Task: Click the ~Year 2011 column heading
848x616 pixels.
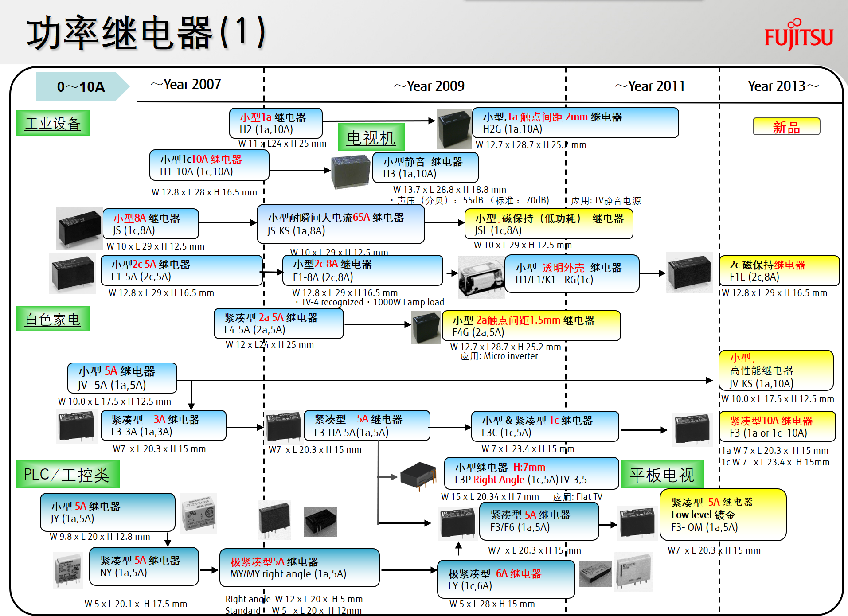Action: (650, 86)
